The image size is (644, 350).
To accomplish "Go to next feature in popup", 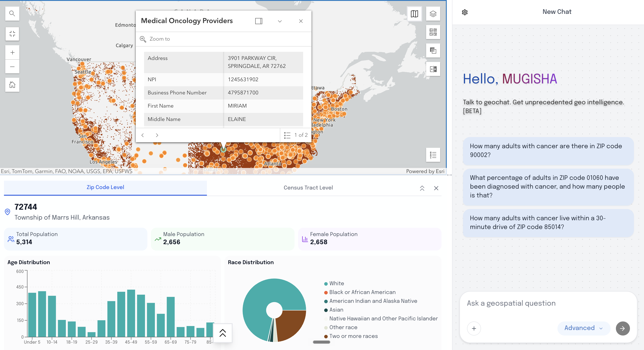I will coord(157,135).
